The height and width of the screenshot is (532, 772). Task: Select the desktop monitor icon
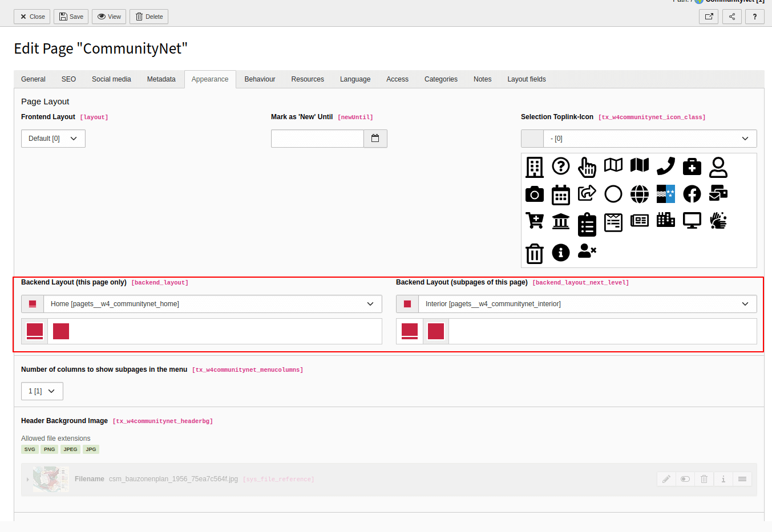pyautogui.click(x=692, y=220)
